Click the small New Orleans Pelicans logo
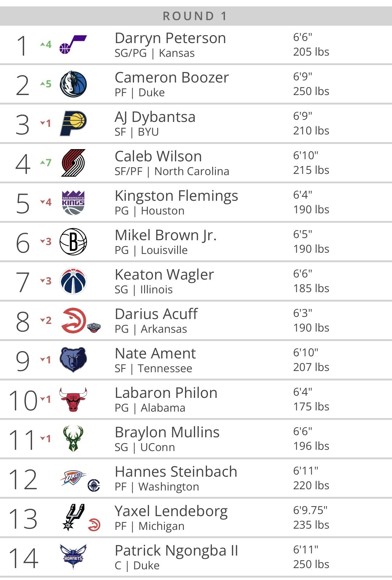The image size is (392, 580). click(x=94, y=328)
